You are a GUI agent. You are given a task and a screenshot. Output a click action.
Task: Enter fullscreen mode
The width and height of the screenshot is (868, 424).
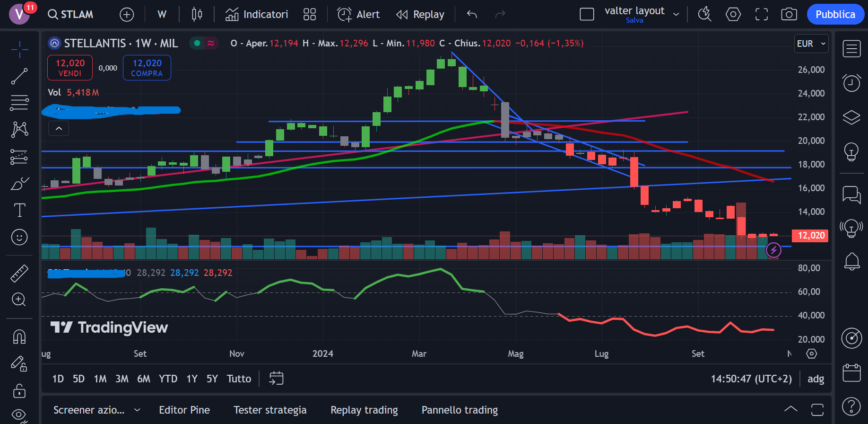click(762, 14)
